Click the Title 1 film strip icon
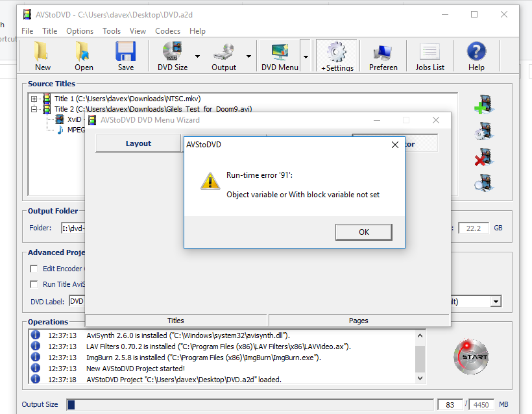532x414 pixels. (x=47, y=99)
